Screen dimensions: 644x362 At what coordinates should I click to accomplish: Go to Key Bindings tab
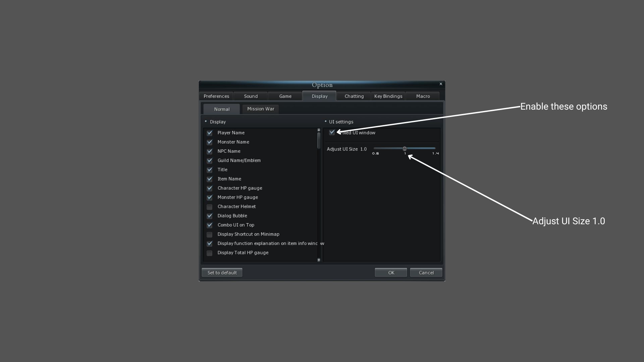click(388, 96)
